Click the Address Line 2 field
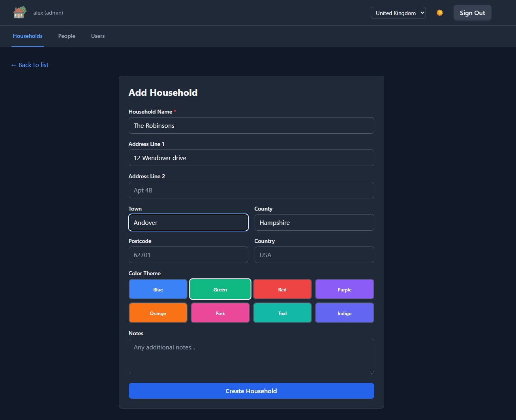Viewport: 516px width, 420px height. tap(251, 190)
